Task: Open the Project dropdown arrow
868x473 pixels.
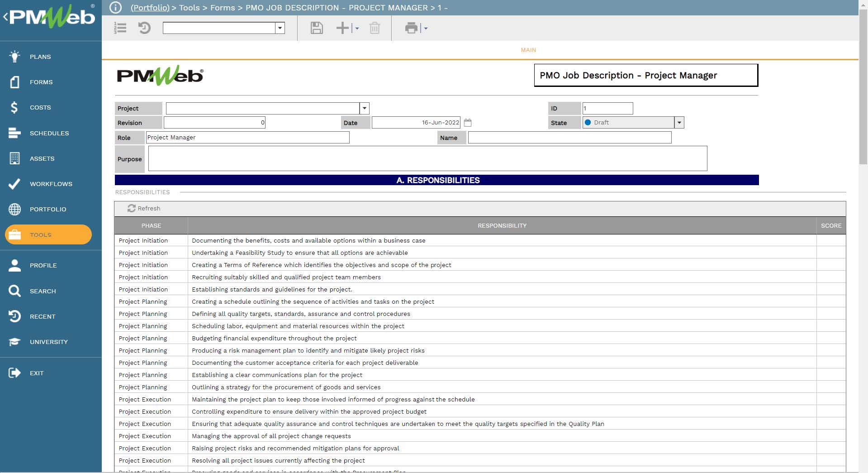Action: 365,108
